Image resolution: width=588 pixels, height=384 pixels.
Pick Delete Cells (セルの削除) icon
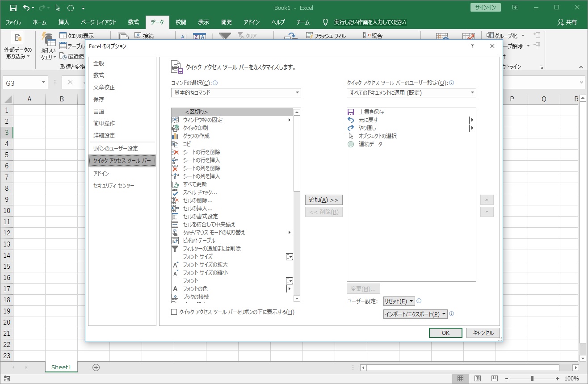tap(175, 200)
